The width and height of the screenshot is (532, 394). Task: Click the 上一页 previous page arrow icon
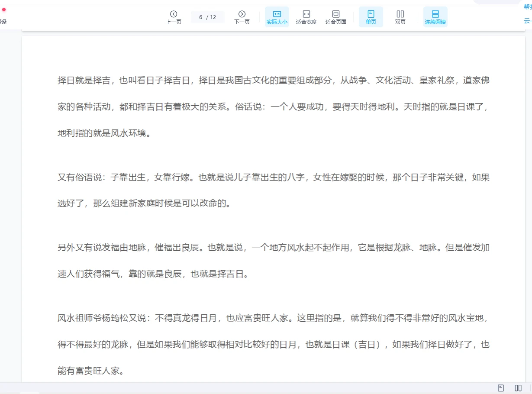coord(174,14)
